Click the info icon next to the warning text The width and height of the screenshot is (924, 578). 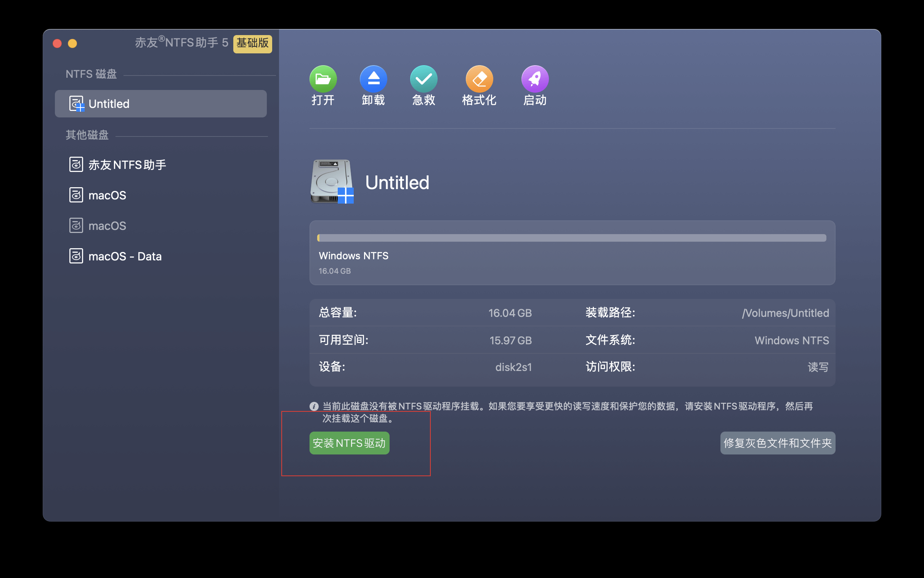314,407
